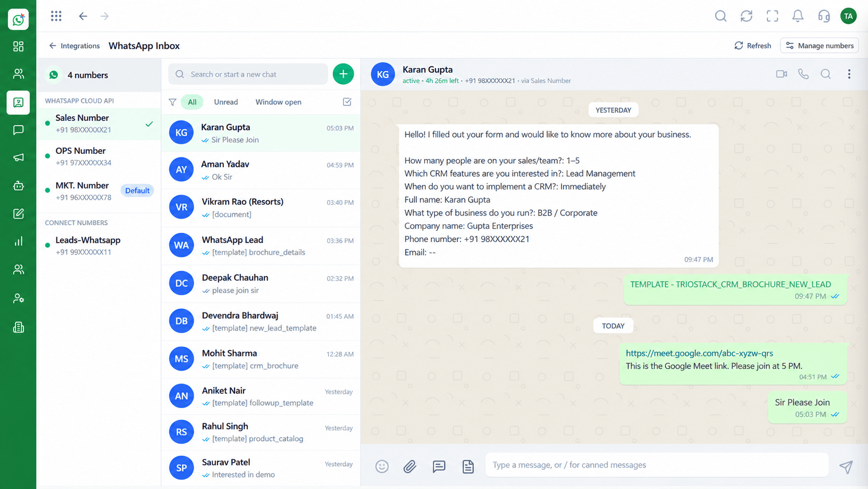This screenshot has height=489, width=868.
Task: Click the 4 numbers header
Action: click(99, 75)
